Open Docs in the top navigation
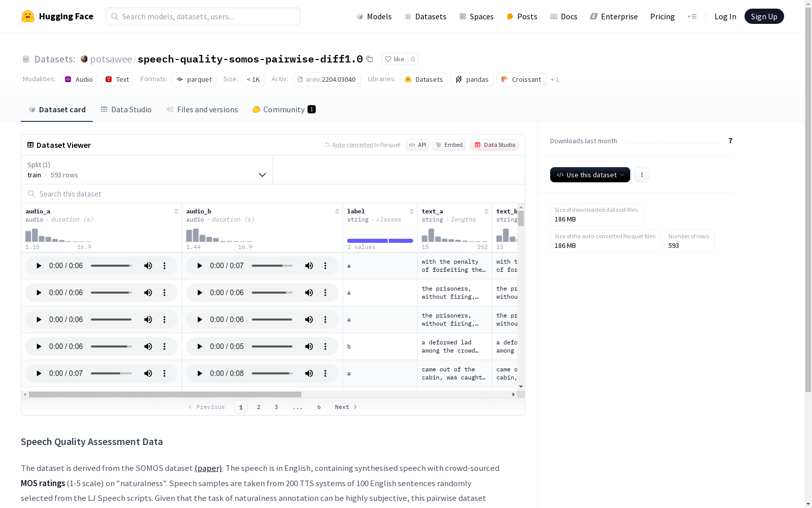This screenshot has width=812, height=508. click(x=564, y=16)
